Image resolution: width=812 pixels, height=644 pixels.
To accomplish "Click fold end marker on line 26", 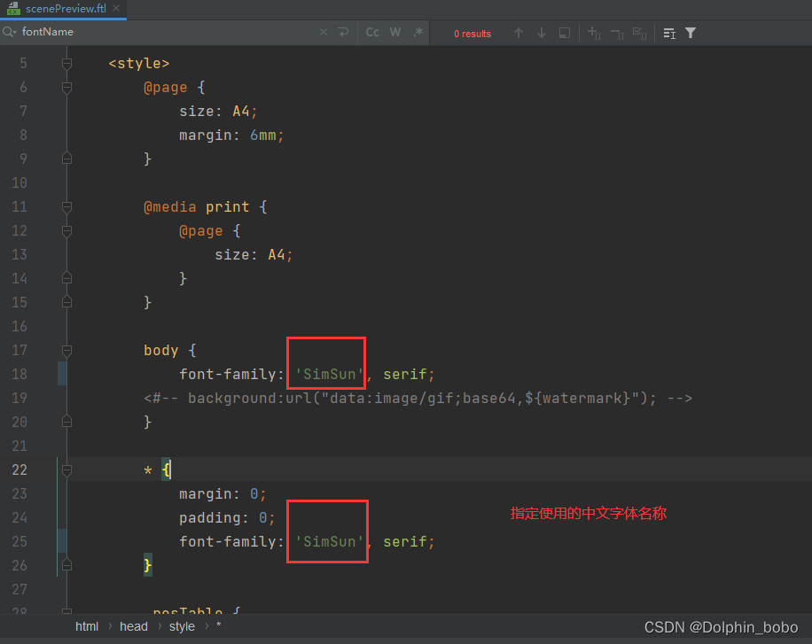I will (x=66, y=565).
